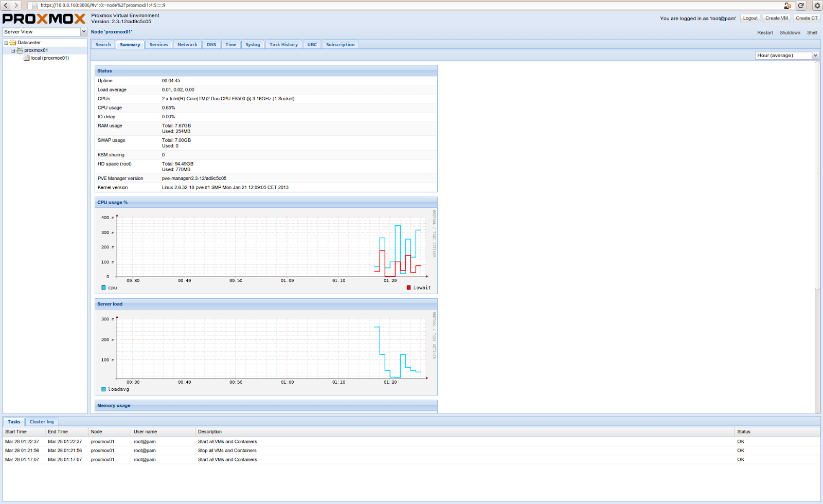Open the UBC tab

pos(312,45)
